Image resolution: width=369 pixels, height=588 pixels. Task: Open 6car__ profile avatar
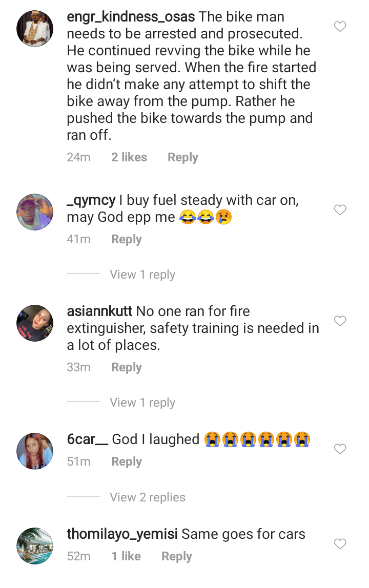(35, 451)
